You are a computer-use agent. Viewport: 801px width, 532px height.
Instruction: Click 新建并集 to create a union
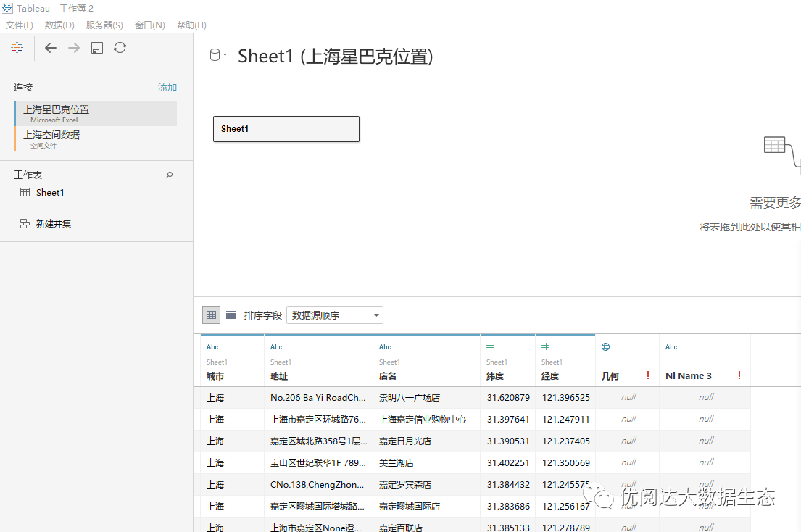[x=54, y=224]
